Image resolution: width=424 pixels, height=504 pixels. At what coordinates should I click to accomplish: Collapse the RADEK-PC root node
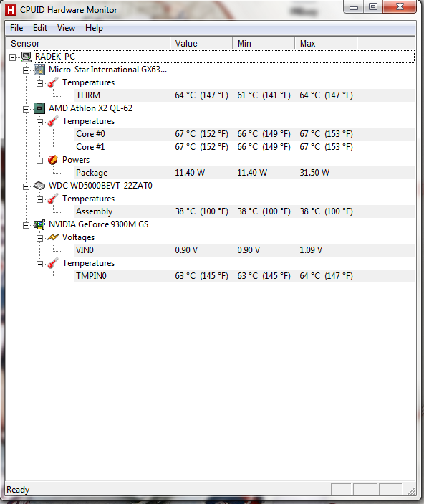12,57
